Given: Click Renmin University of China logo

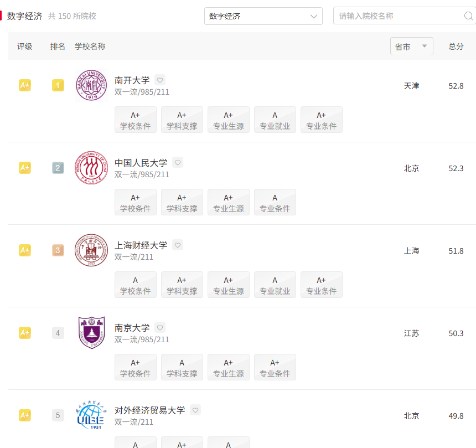Looking at the screenshot, I should (x=91, y=168).
